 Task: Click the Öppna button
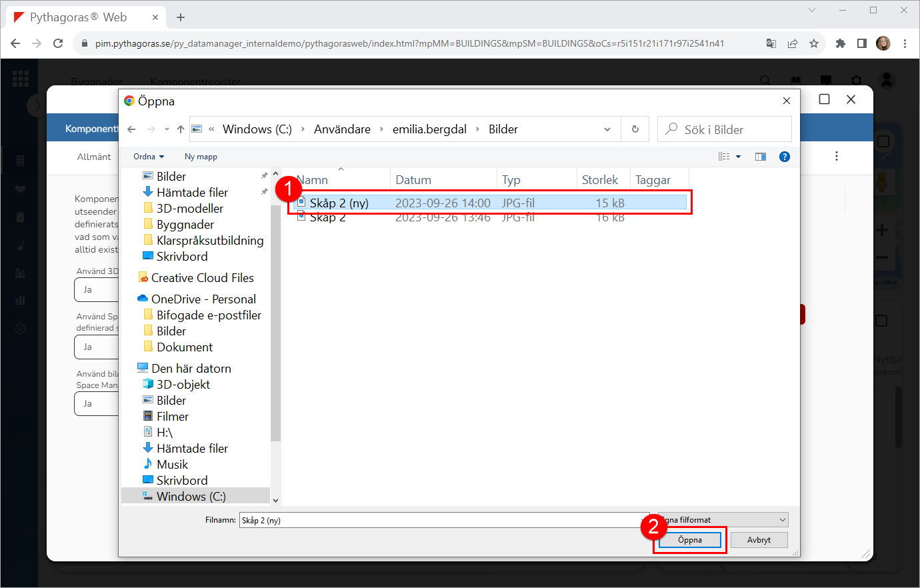click(x=689, y=540)
